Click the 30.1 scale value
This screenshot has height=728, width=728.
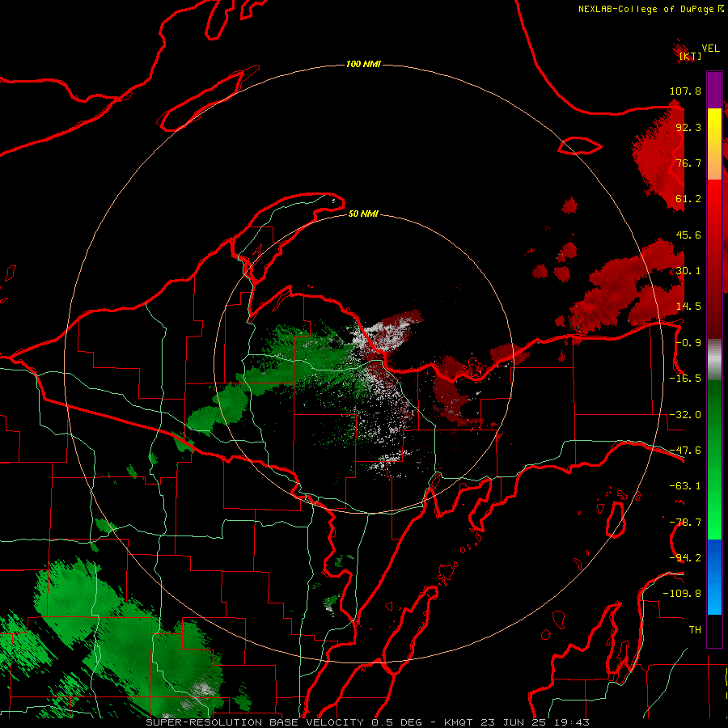tap(688, 271)
